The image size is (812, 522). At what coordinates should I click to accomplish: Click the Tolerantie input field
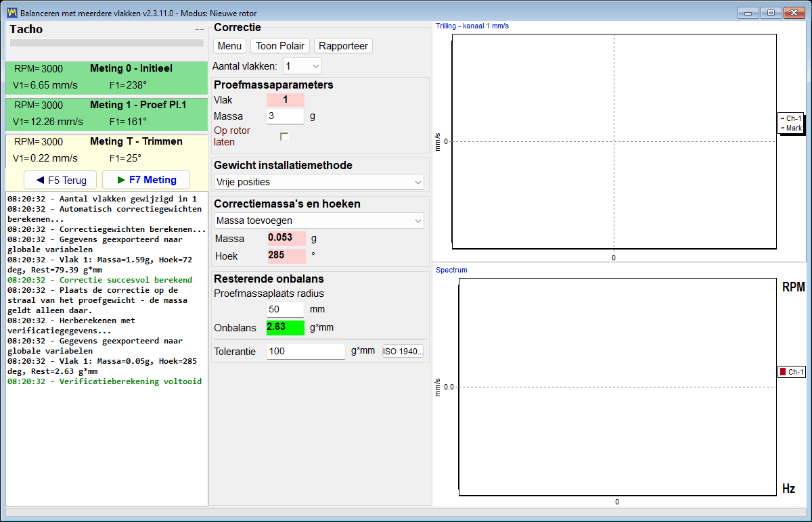(306, 352)
